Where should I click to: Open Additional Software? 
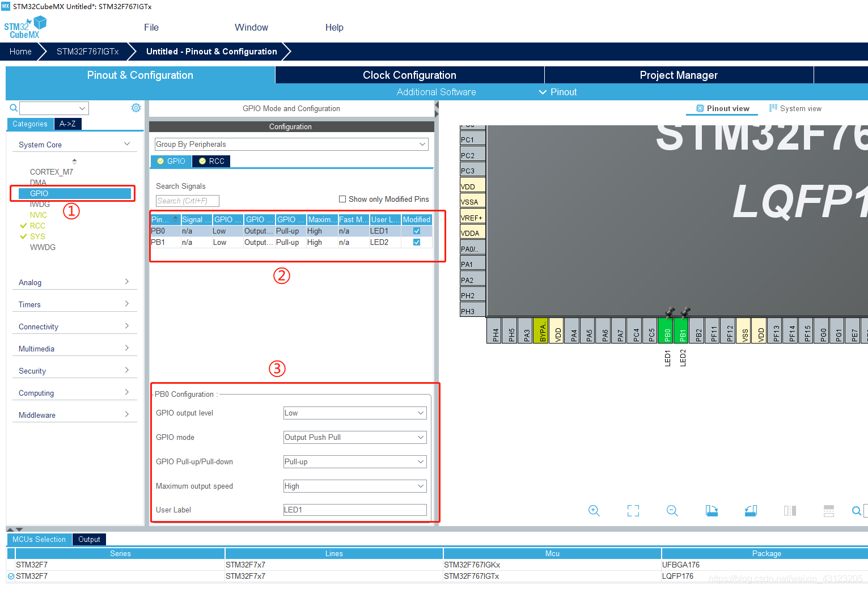pyautogui.click(x=436, y=92)
